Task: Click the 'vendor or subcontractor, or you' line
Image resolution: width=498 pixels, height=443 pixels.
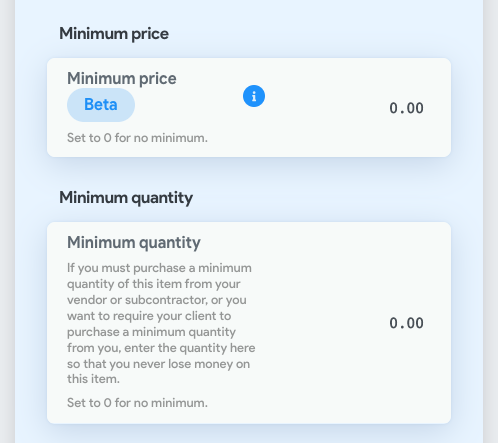Action: [x=157, y=300]
